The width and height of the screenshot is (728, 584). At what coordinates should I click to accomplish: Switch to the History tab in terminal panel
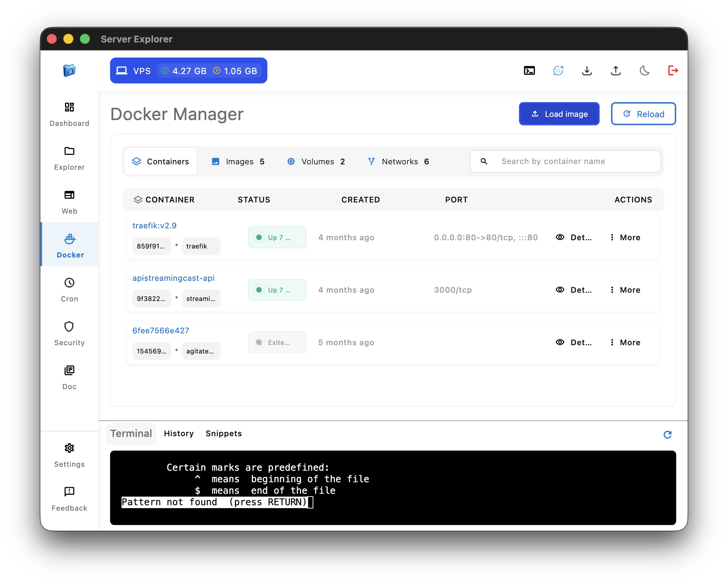click(x=178, y=433)
